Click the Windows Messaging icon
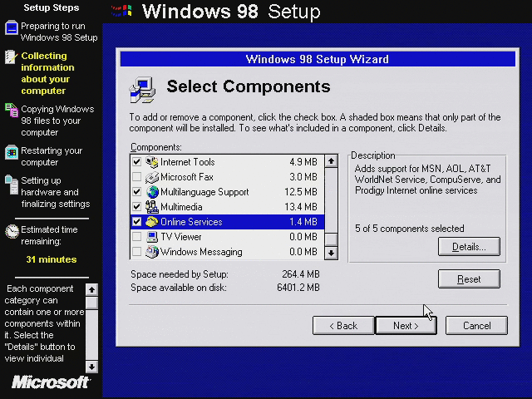Viewport: 532px width, 399px height. pyautogui.click(x=152, y=252)
